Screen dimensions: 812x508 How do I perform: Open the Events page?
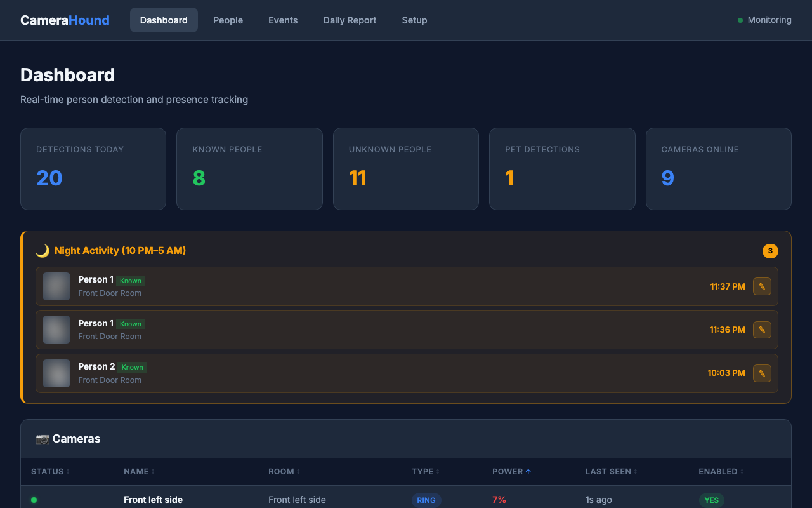[283, 20]
